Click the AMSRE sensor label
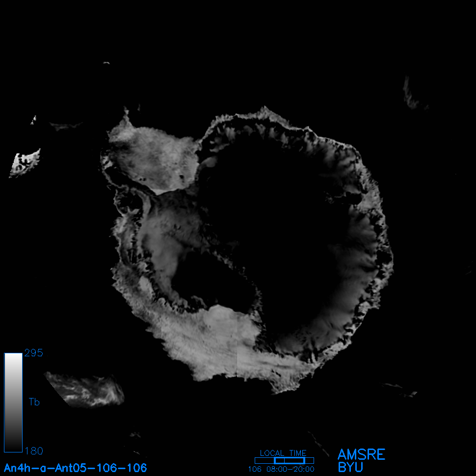Screen dimensions: 476x476 [361, 454]
